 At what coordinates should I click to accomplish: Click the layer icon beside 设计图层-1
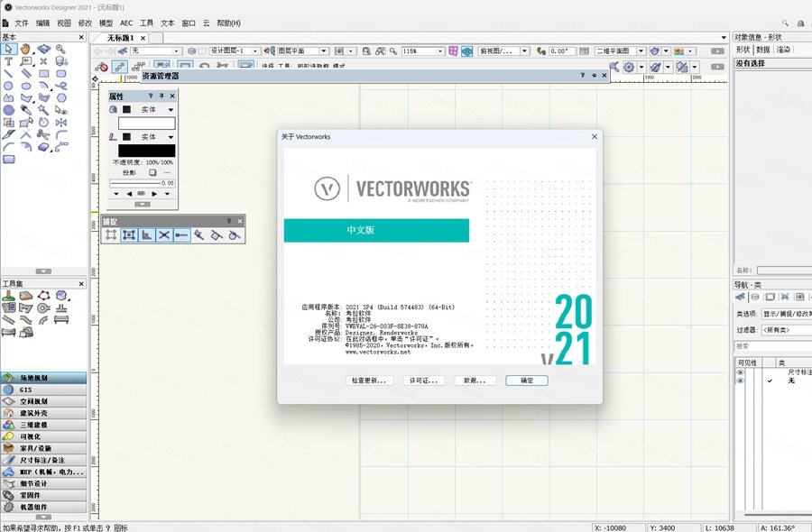pos(191,50)
